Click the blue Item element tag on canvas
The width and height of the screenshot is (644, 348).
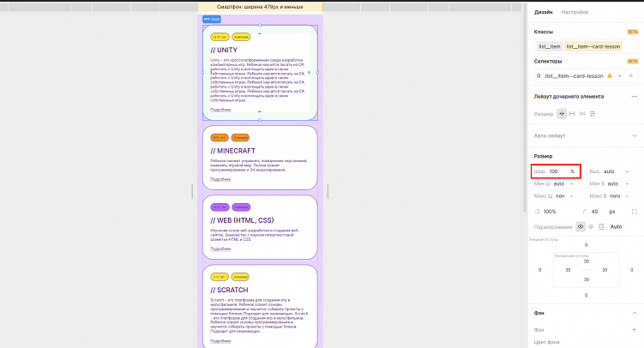click(x=212, y=19)
